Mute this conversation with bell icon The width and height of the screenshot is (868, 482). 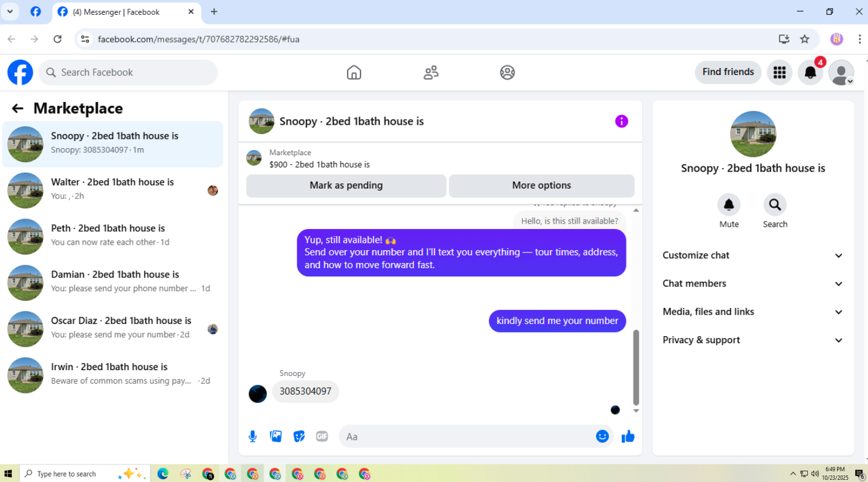(729, 204)
